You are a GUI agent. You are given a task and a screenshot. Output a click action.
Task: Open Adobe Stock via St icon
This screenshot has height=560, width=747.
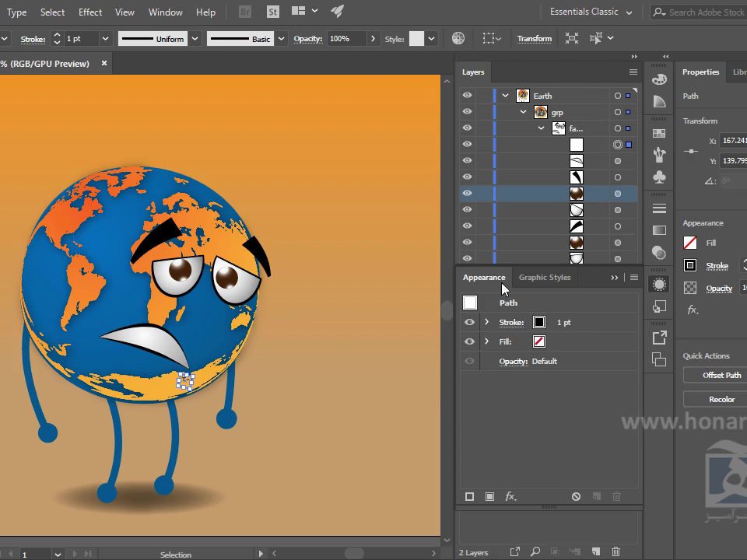point(272,12)
